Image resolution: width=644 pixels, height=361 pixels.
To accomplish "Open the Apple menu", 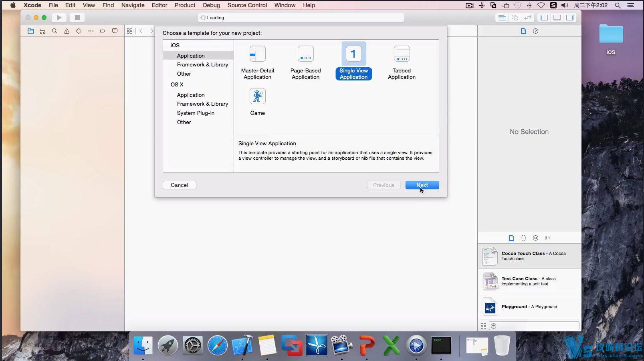I will click(x=13, y=5).
